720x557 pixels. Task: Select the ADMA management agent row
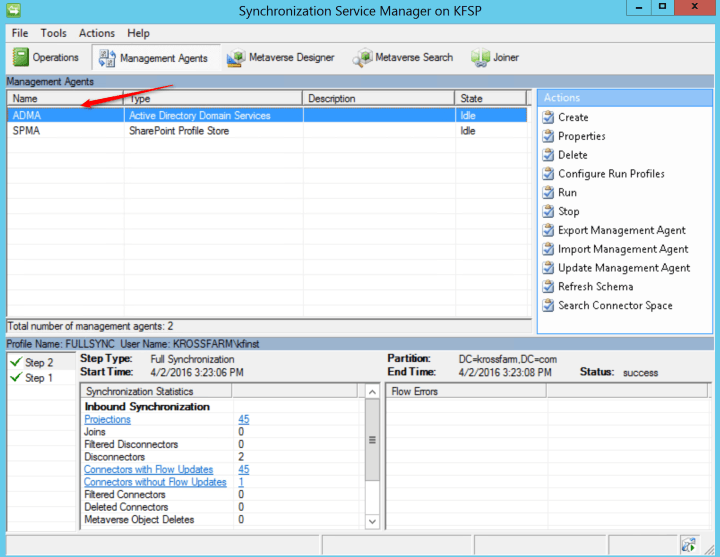267,115
